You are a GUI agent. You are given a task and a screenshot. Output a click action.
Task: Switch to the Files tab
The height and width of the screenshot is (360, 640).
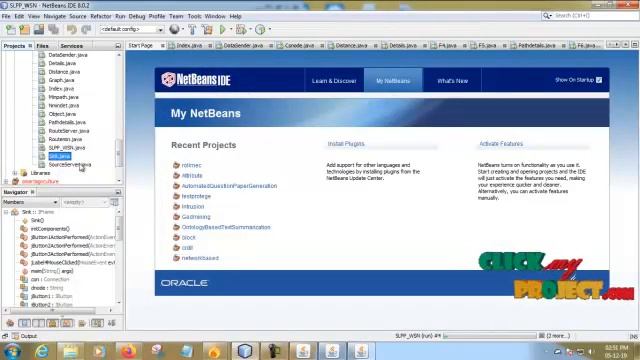point(42,46)
